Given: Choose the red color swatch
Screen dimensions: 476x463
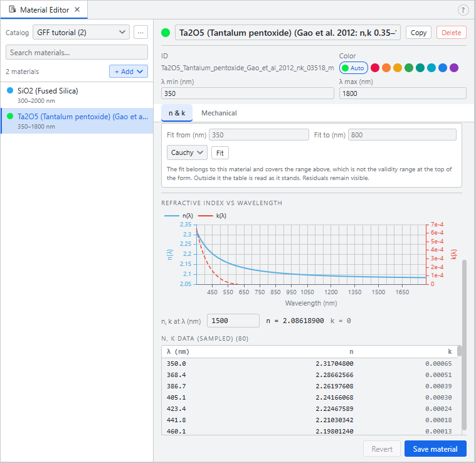Looking at the screenshot, I should pyautogui.click(x=375, y=68).
